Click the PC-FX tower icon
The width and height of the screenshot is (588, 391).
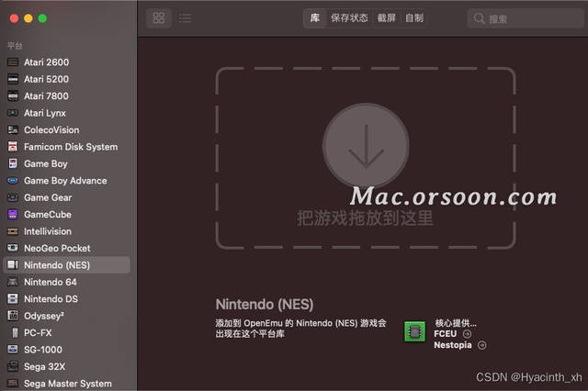(15, 332)
